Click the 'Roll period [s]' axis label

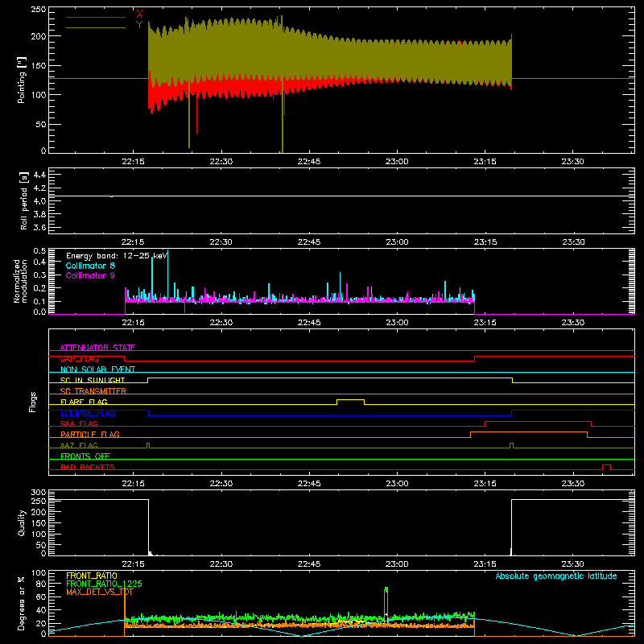click(x=24, y=200)
